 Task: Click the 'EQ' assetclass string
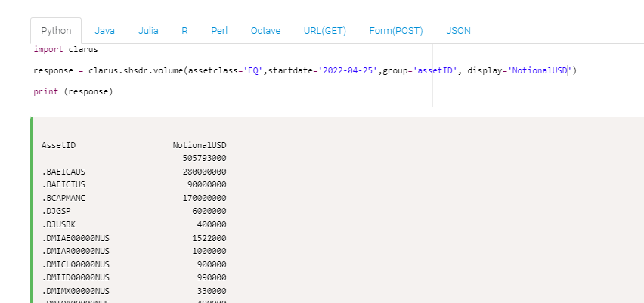253,70
